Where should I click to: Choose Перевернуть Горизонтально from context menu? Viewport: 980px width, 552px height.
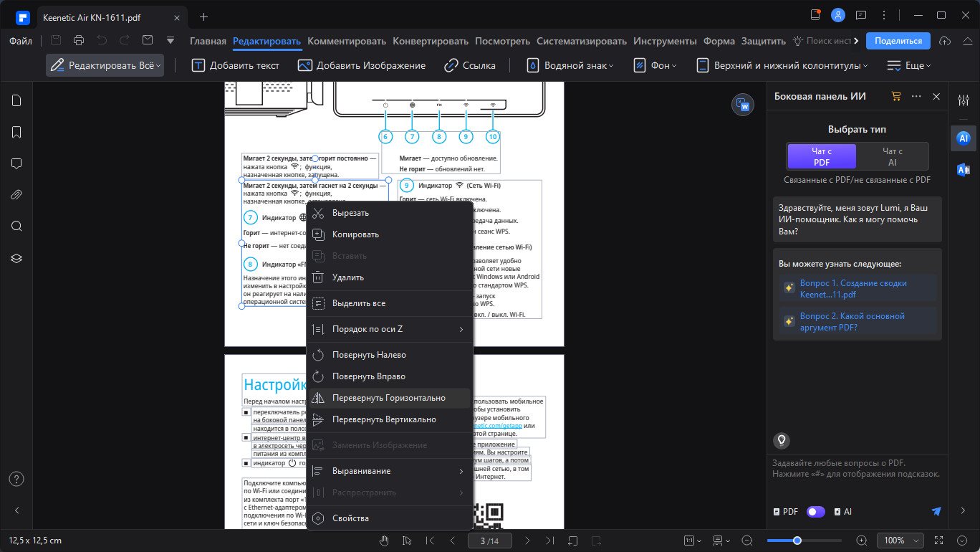[x=389, y=398]
